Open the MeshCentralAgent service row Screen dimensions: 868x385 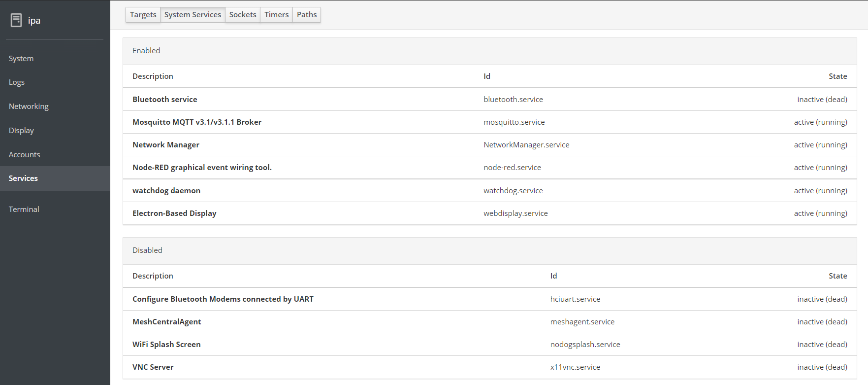pos(167,322)
